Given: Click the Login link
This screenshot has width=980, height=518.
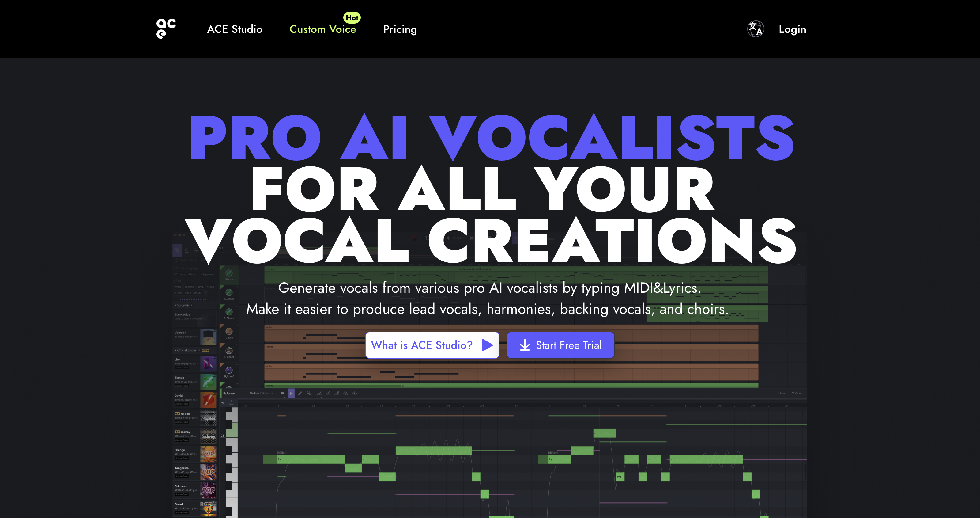Looking at the screenshot, I should [x=793, y=29].
